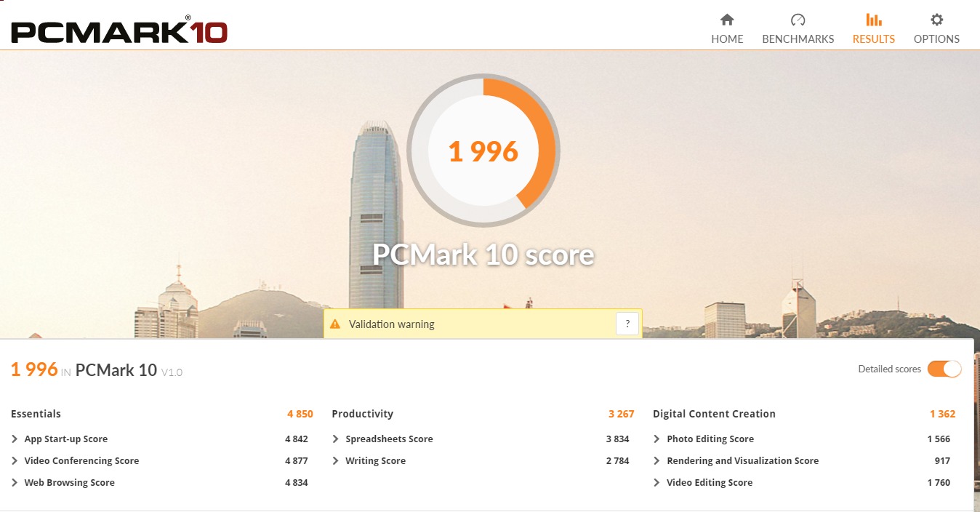Click the circular 1 996 score gauge
The image size is (980, 512).
click(483, 151)
